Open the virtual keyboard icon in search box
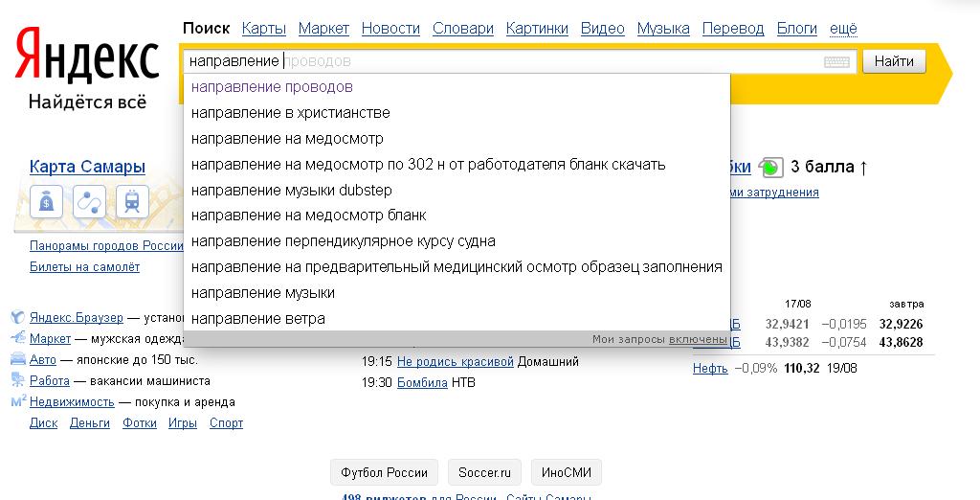Screen dimensions: 980x500 tap(836, 62)
